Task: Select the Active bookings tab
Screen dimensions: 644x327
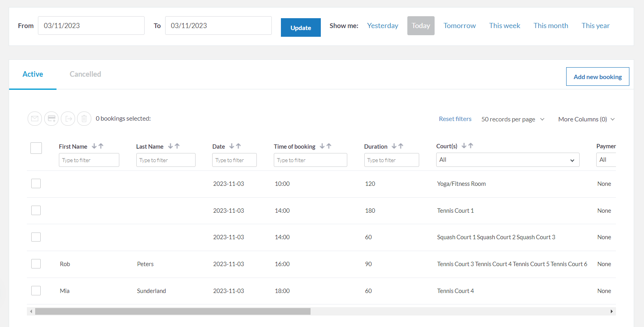Action: pyautogui.click(x=33, y=74)
